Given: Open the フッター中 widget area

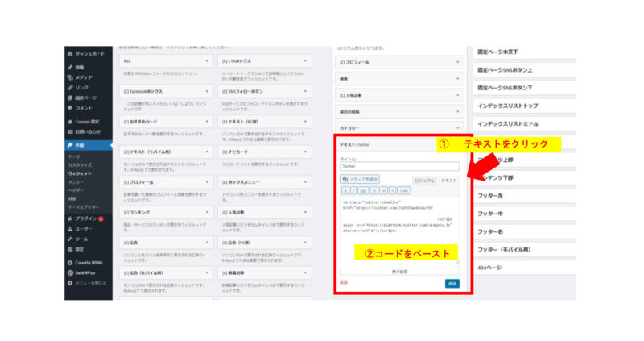Looking at the screenshot, I should (x=525, y=214).
